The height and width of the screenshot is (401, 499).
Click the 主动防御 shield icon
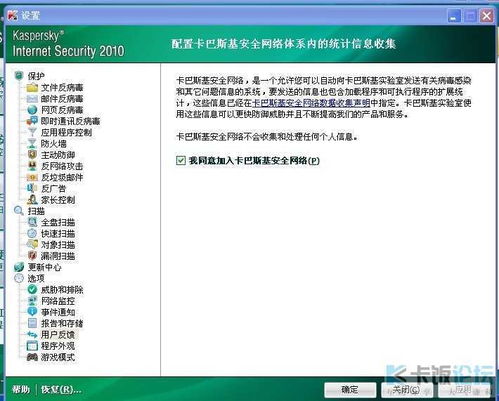tap(32, 155)
